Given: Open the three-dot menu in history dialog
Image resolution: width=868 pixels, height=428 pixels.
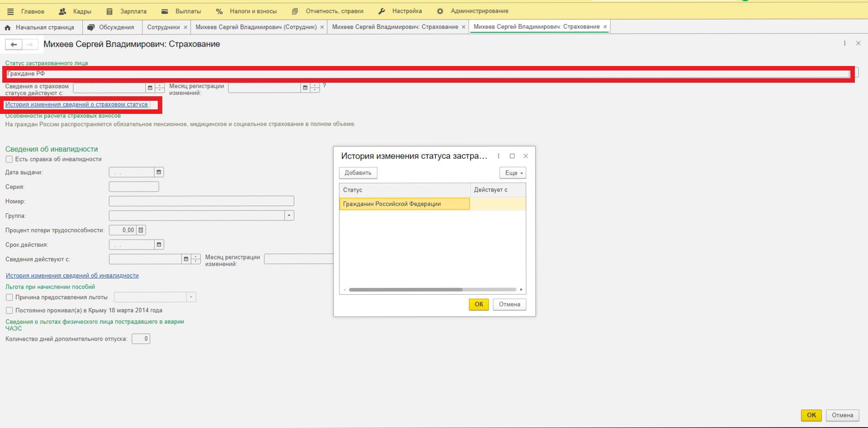Looking at the screenshot, I should [499, 156].
